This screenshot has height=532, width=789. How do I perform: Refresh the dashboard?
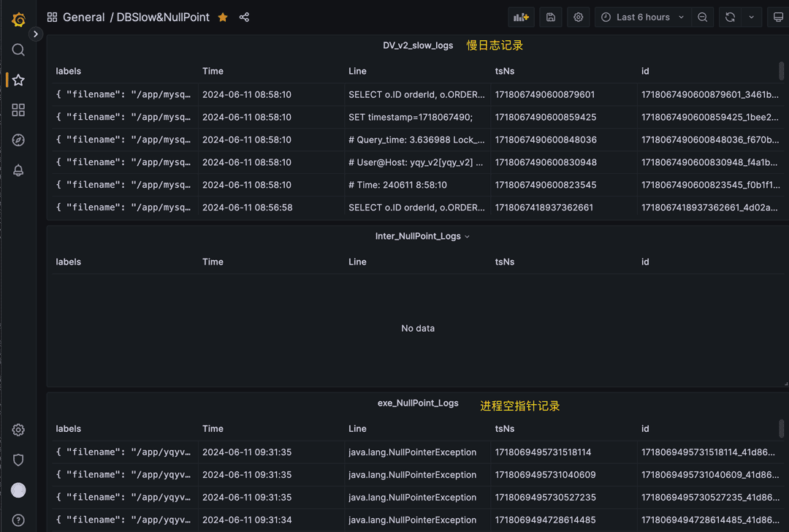click(730, 17)
